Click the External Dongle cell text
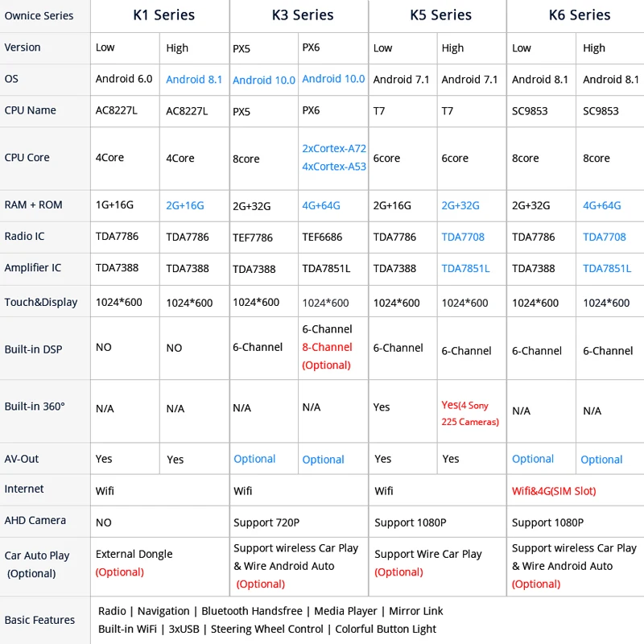Image resolution: width=644 pixels, height=644 pixels. 134,554
